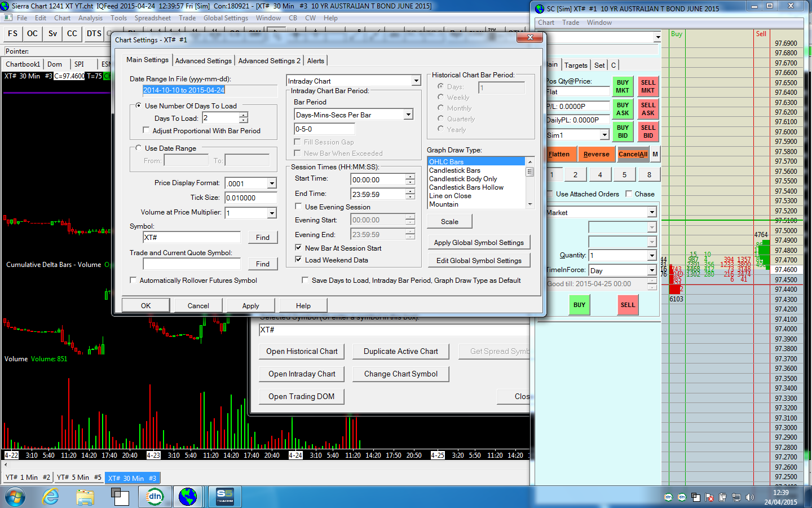This screenshot has width=812, height=508.
Task: Expand the Days-Mins-Secs Per Bar dropdown
Action: [408, 115]
